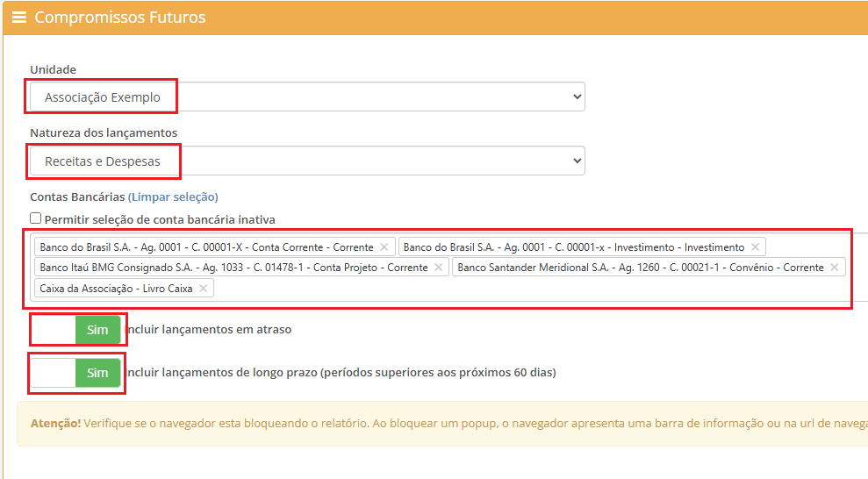Screen dimensions: 868x479
Task: Open the Natureza dos lançamentos dropdown
Action: click(x=307, y=161)
